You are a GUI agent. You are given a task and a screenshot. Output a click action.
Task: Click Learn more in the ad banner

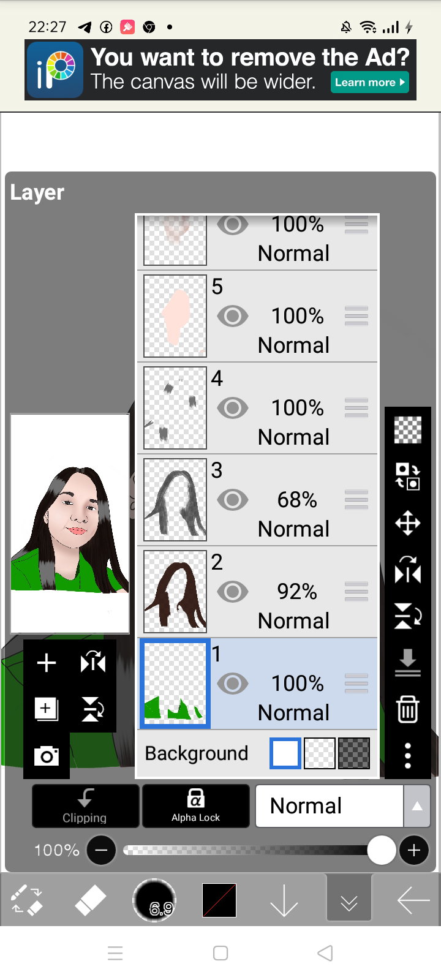[370, 82]
